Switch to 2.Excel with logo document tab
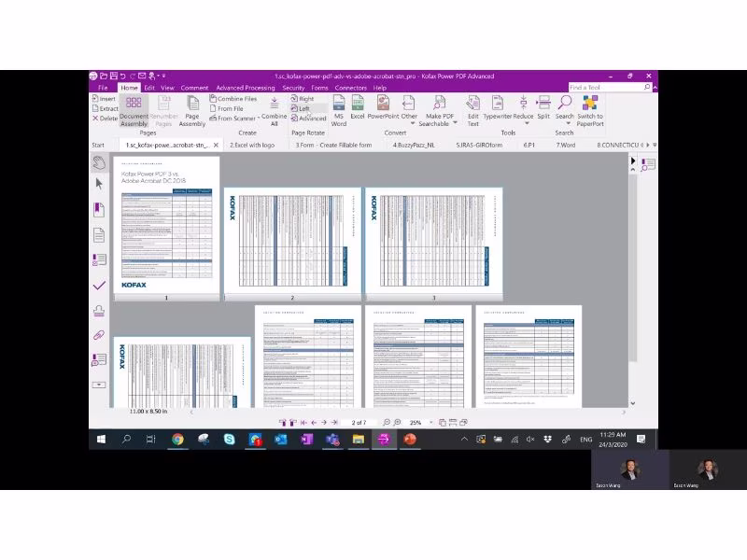The height and width of the screenshot is (560, 747). (252, 145)
